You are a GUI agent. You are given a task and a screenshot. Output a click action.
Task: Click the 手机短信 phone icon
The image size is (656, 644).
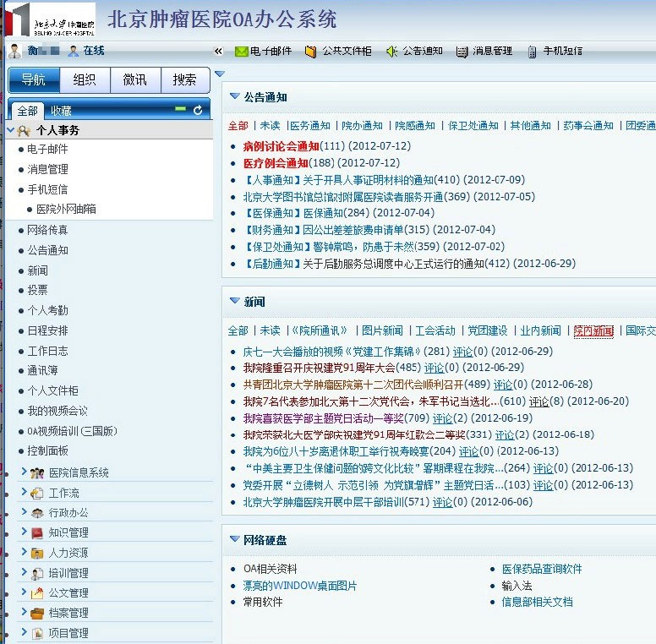pyautogui.click(x=532, y=52)
